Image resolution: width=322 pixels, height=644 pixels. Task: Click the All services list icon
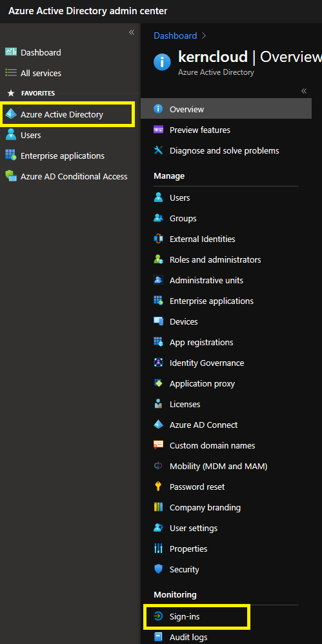tap(11, 73)
